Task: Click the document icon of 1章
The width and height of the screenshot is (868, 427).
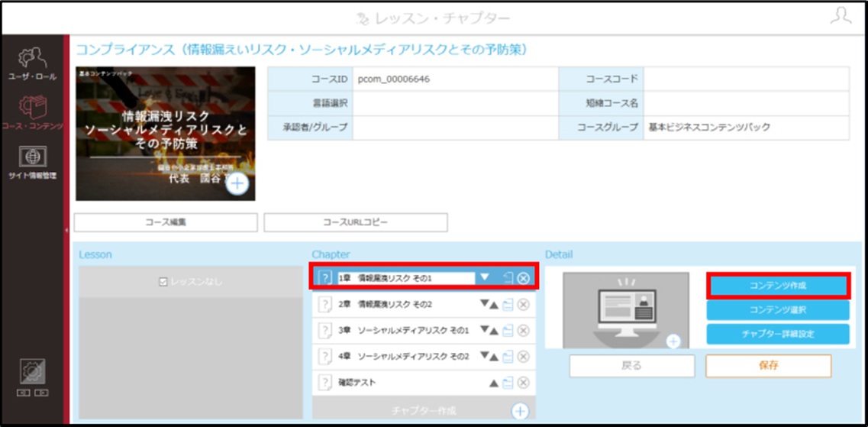Action: (x=325, y=278)
